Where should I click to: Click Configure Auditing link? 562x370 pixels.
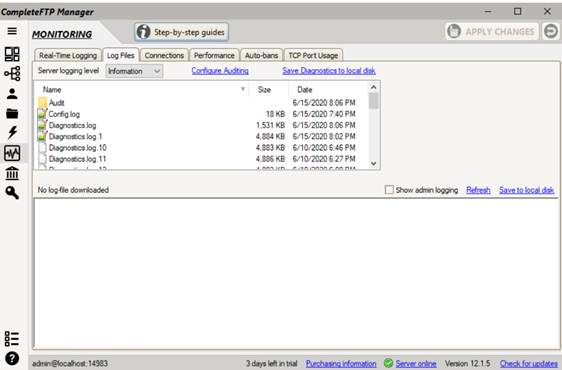[x=220, y=71]
